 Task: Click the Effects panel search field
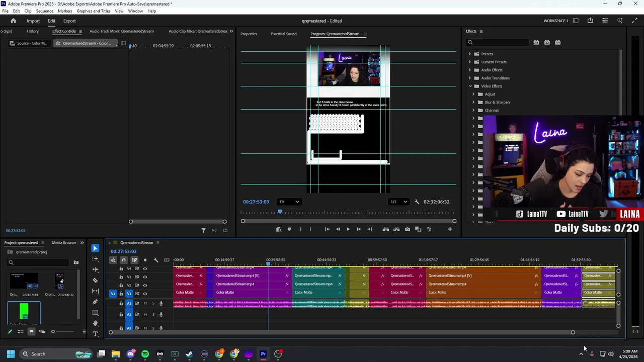point(498,42)
